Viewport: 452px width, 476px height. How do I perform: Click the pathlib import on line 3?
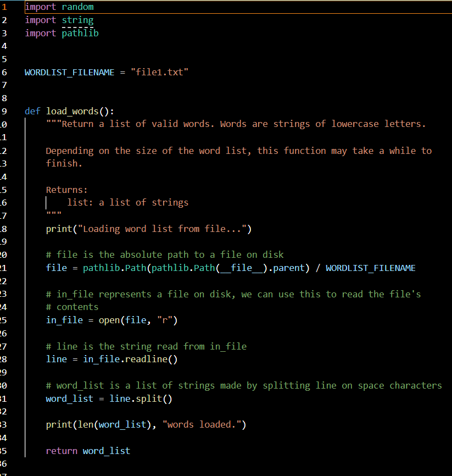pos(80,33)
